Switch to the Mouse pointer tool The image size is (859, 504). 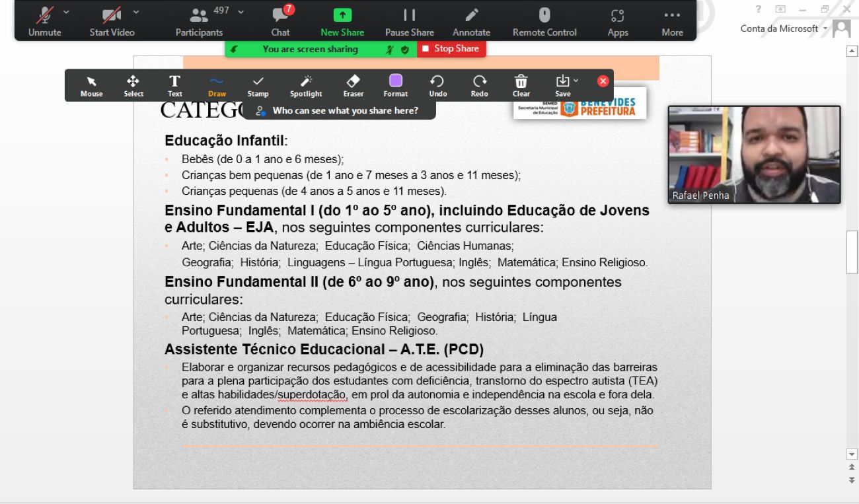point(91,85)
